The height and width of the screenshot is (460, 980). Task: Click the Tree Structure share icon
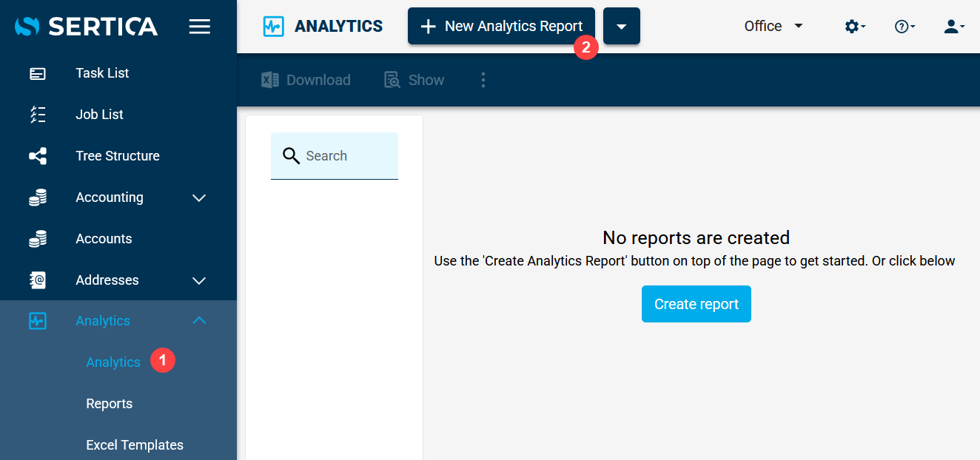point(38,156)
